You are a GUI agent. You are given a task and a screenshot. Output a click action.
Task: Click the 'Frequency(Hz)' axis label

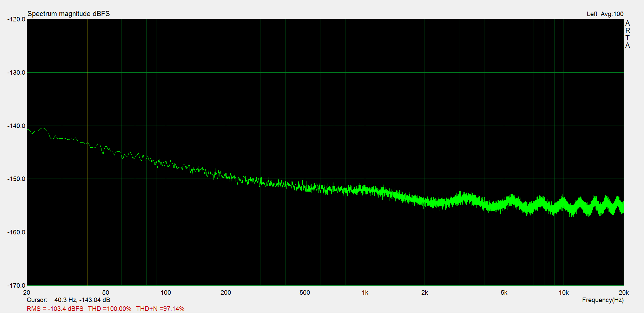click(x=603, y=300)
